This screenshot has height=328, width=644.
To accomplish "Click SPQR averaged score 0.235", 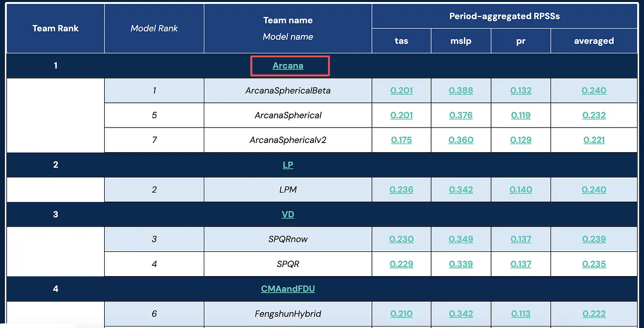I will coord(594,264).
